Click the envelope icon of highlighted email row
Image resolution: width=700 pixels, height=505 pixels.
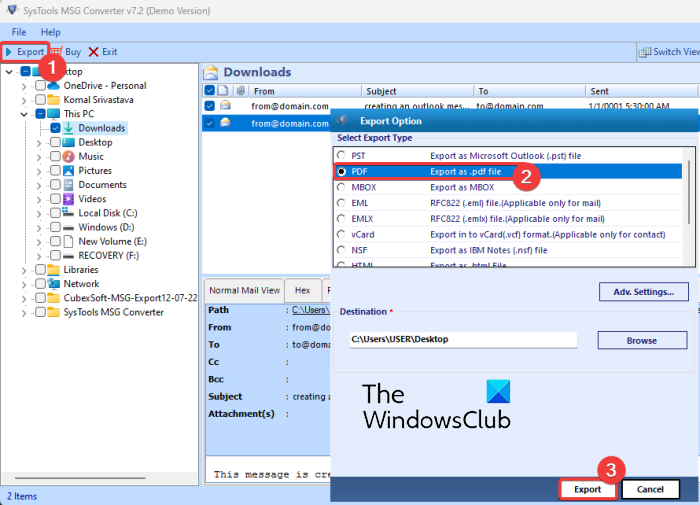coord(225,123)
